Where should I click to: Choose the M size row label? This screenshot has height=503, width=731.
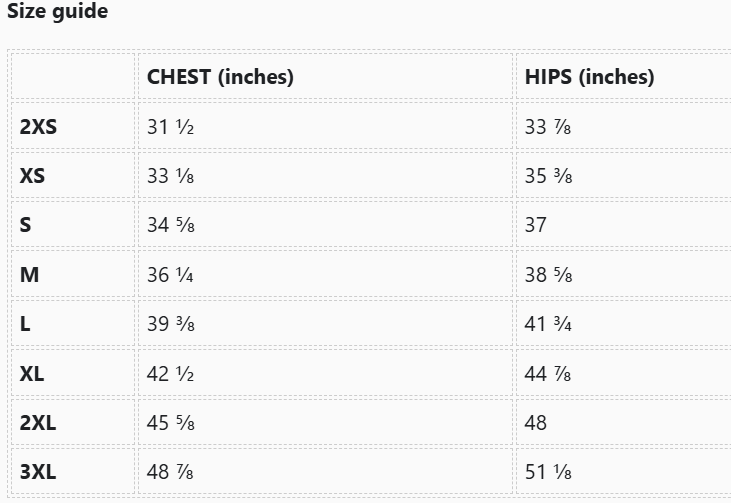pos(29,274)
